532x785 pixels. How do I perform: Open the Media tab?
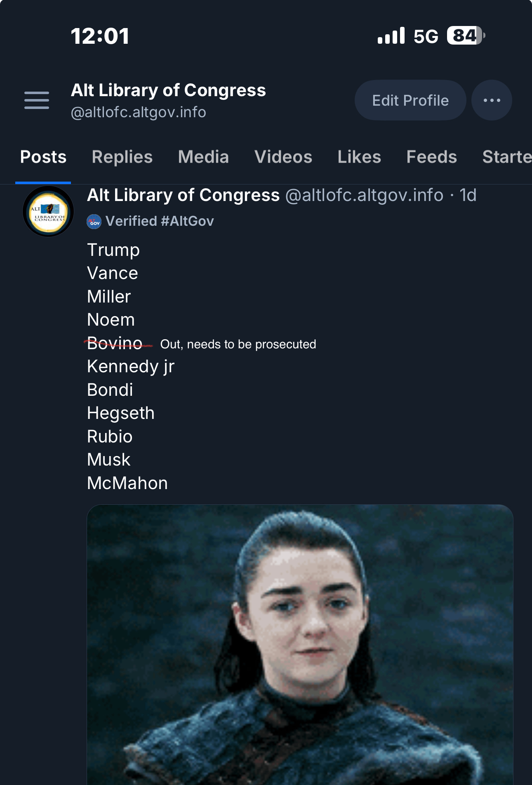coord(203,157)
